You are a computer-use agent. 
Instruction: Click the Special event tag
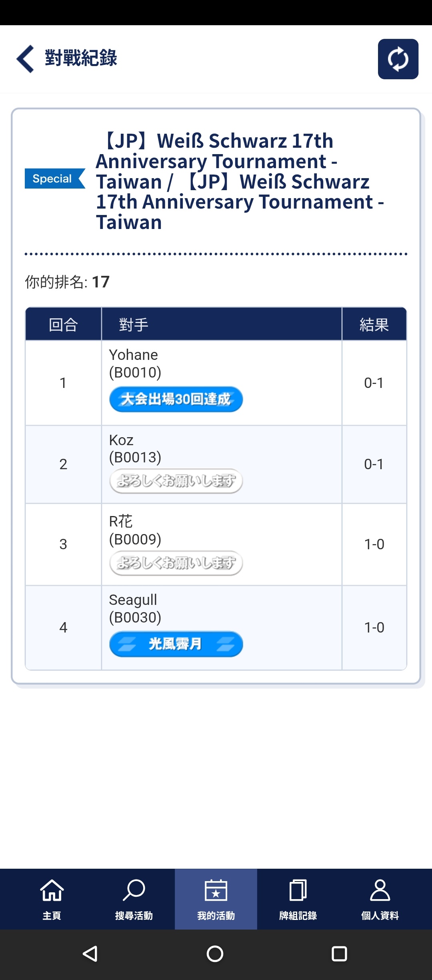(55, 179)
